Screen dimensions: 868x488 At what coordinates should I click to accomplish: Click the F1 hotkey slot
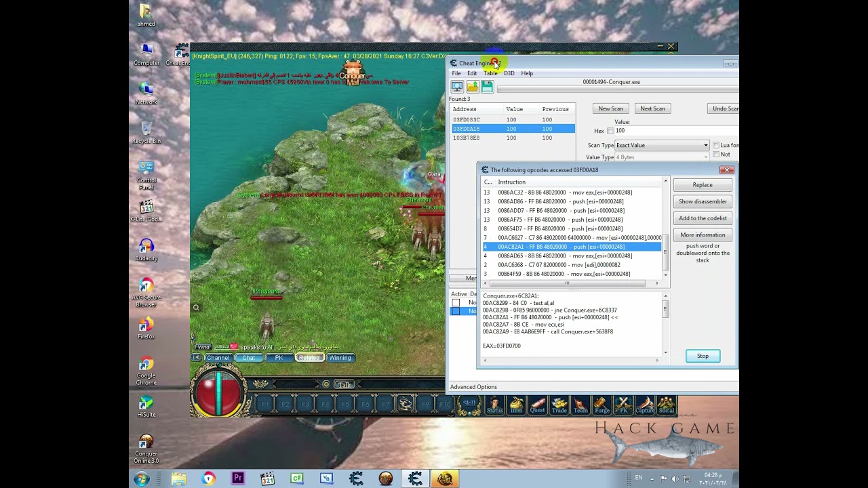[x=264, y=405]
